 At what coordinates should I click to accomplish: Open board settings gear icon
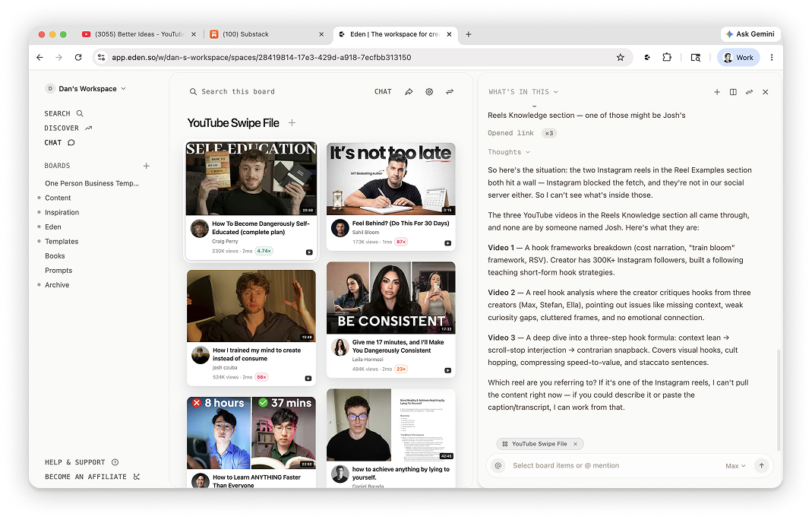429,92
